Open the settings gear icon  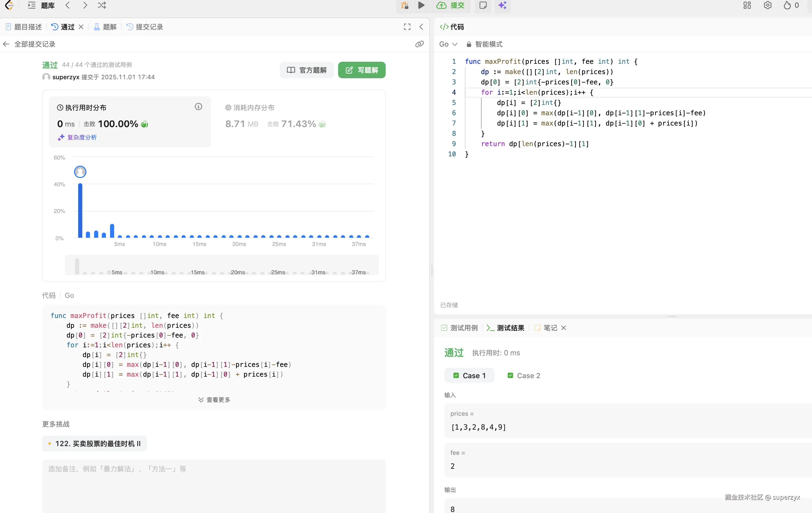tap(768, 5)
